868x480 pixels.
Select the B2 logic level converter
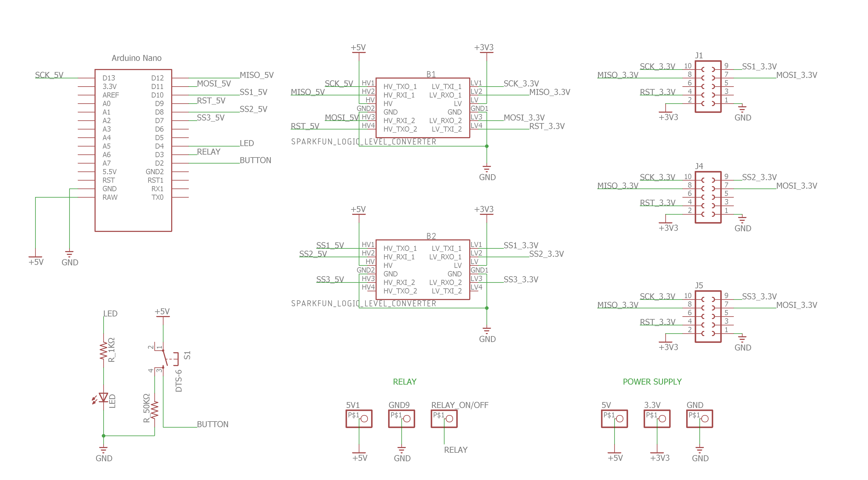click(x=423, y=270)
